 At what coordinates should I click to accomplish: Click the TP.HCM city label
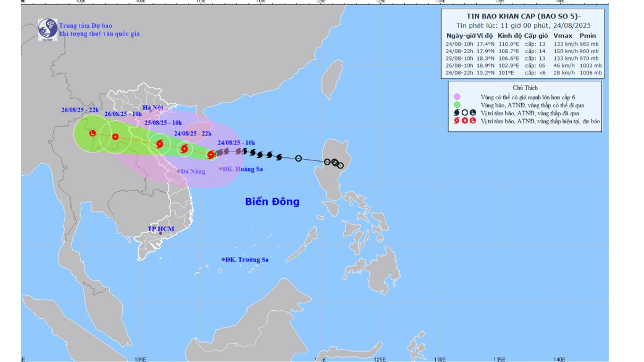click(x=161, y=229)
